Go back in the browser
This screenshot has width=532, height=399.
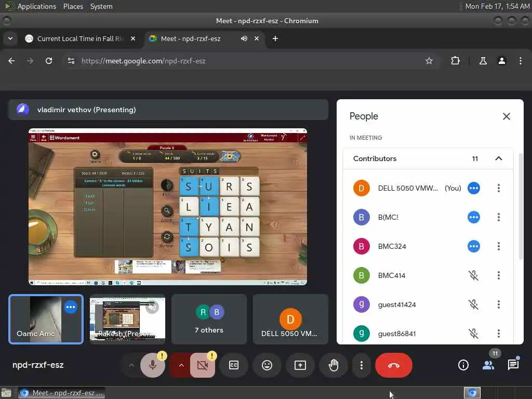(11, 61)
